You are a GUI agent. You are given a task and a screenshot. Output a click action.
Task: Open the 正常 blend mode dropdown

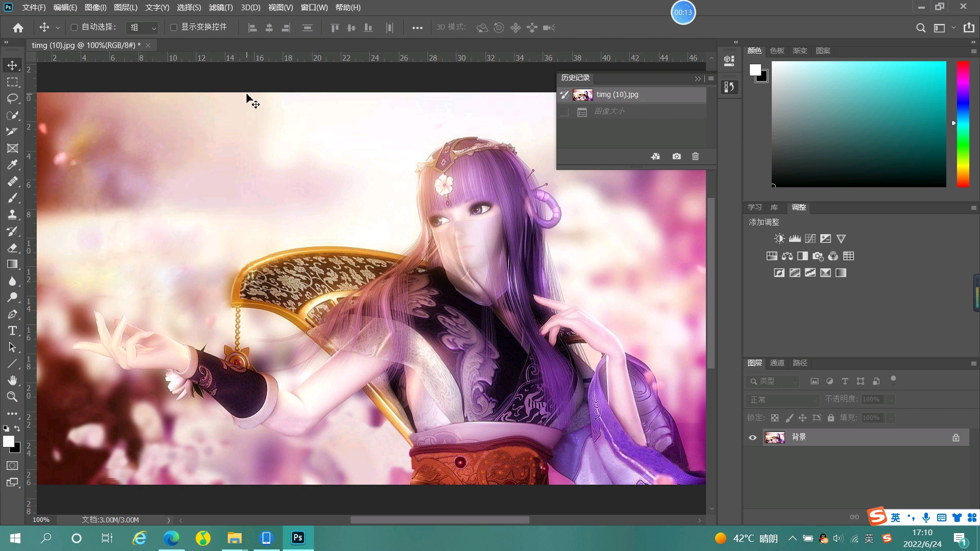click(x=782, y=399)
